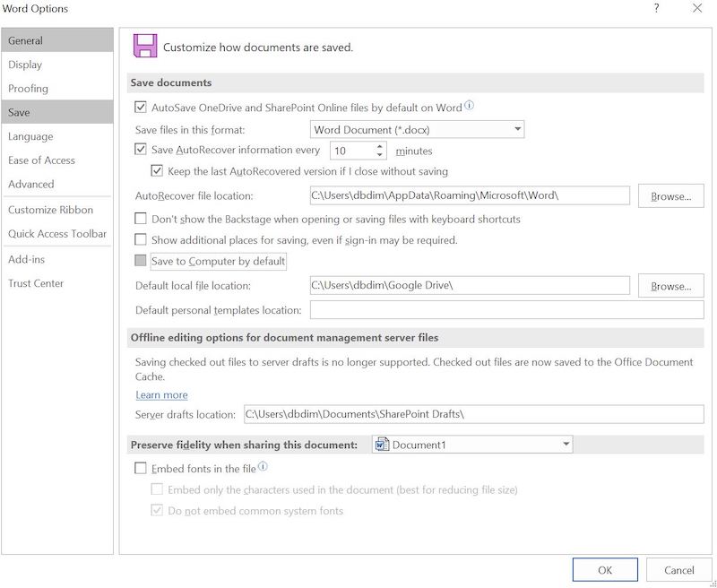Click the Server drafts location field
The height and width of the screenshot is (588, 717).
tap(474, 414)
